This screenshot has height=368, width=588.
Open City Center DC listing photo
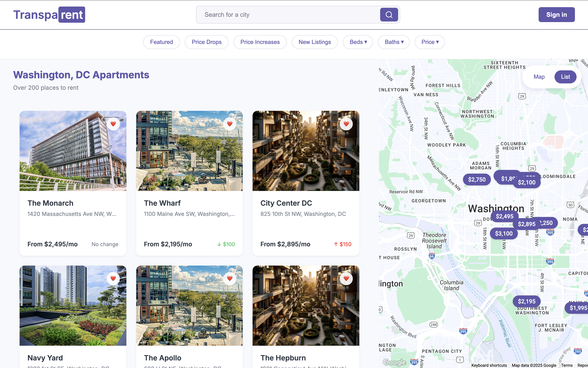306,151
